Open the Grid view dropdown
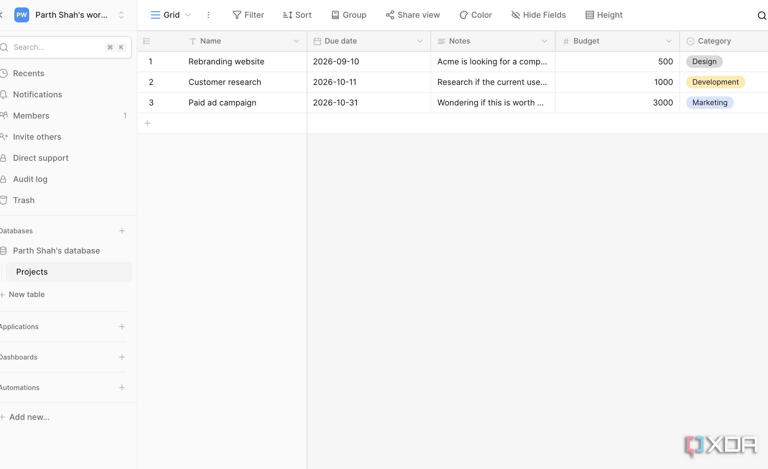Viewport: 768px width, 469px height. click(170, 15)
